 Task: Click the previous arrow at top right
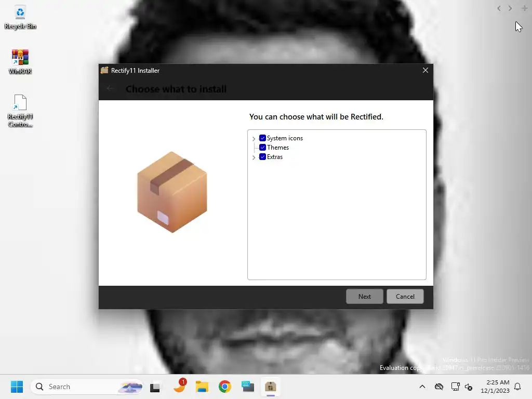[499, 8]
